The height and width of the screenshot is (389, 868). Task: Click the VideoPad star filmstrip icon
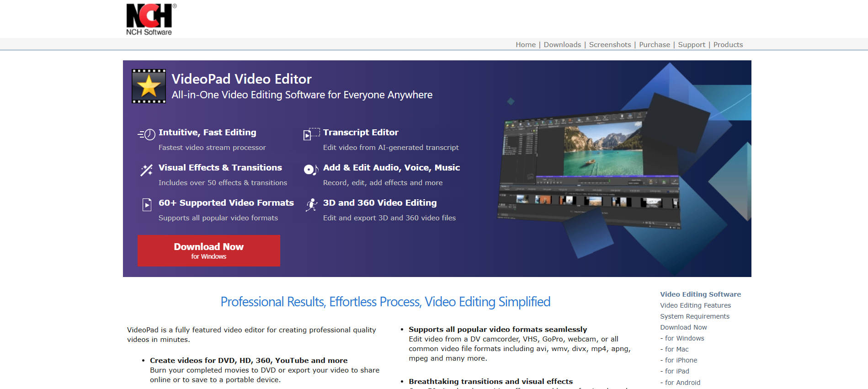pos(149,86)
